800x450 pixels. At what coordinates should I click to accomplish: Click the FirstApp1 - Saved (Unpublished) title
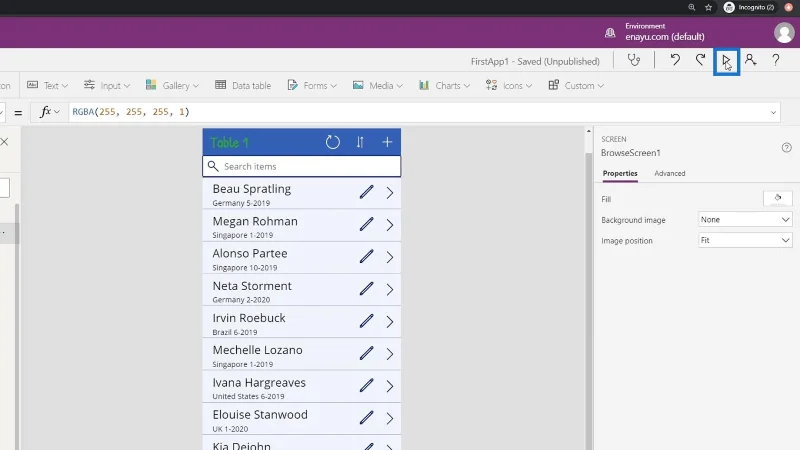pos(535,61)
